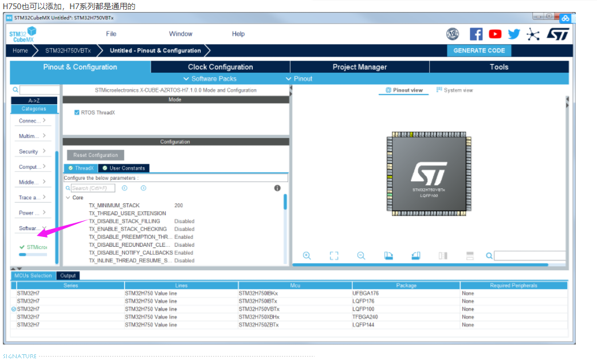The image size is (597, 364).
Task: Go to previous search result arrow icon
Action: pos(124,188)
